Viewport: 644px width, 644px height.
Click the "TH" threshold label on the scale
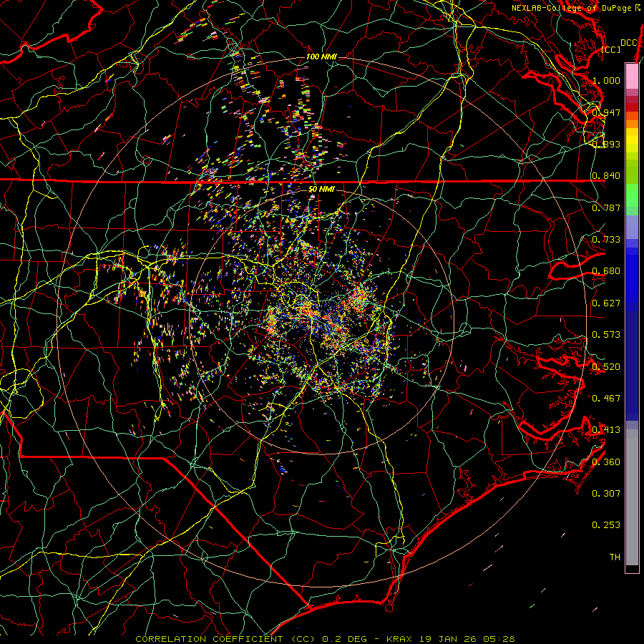[x=615, y=557]
